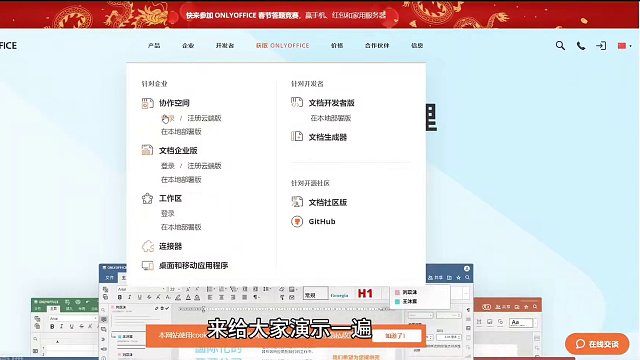
Task: Click the sign-in arrow icon
Action: point(601,46)
